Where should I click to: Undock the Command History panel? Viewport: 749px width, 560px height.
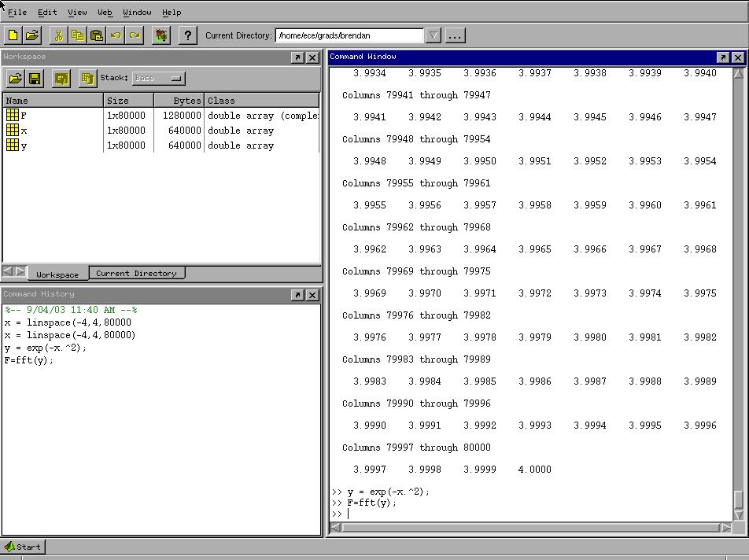pyautogui.click(x=297, y=295)
